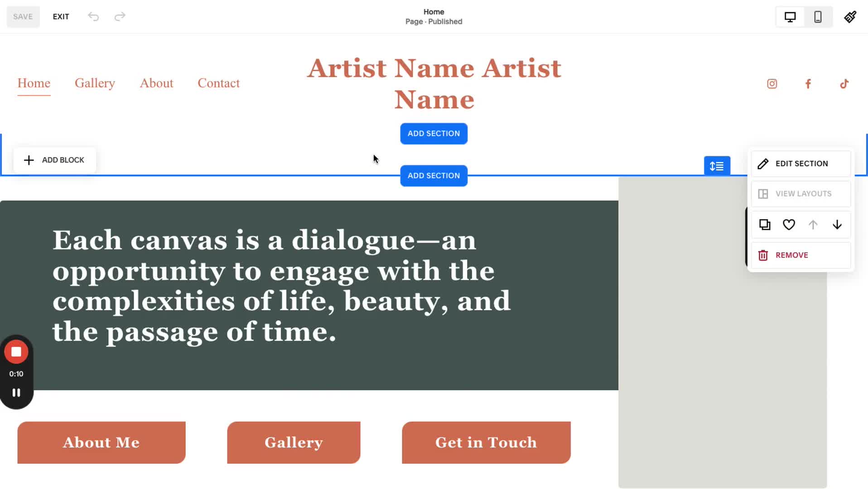Switch to mobile view
The width and height of the screenshot is (868, 489).
tap(818, 17)
